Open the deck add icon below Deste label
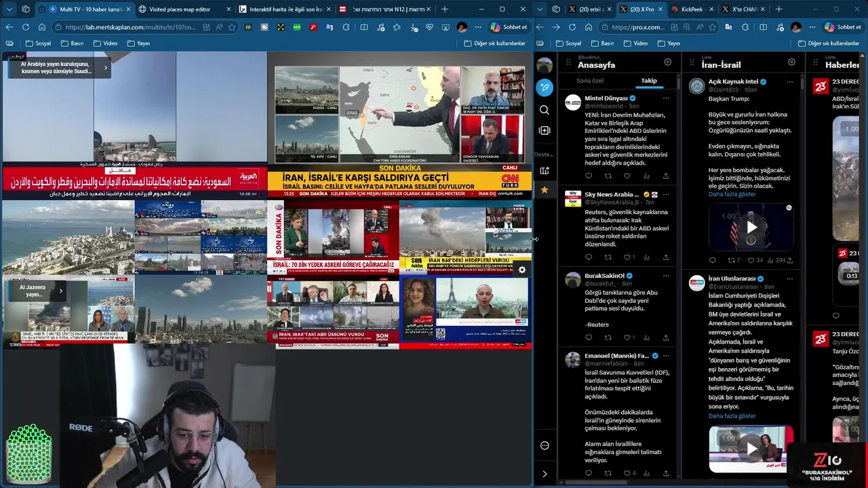This screenshot has width=868, height=488. click(545, 171)
